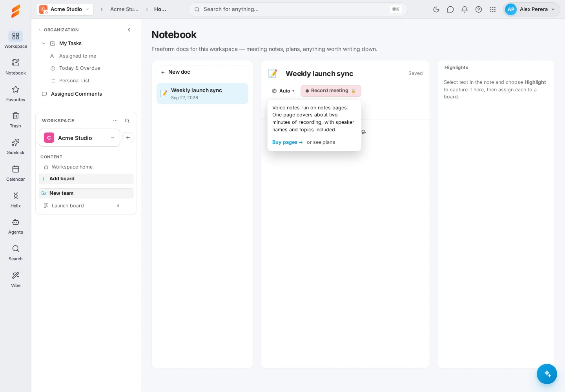Open the apps grid launcher

pyautogui.click(x=493, y=9)
